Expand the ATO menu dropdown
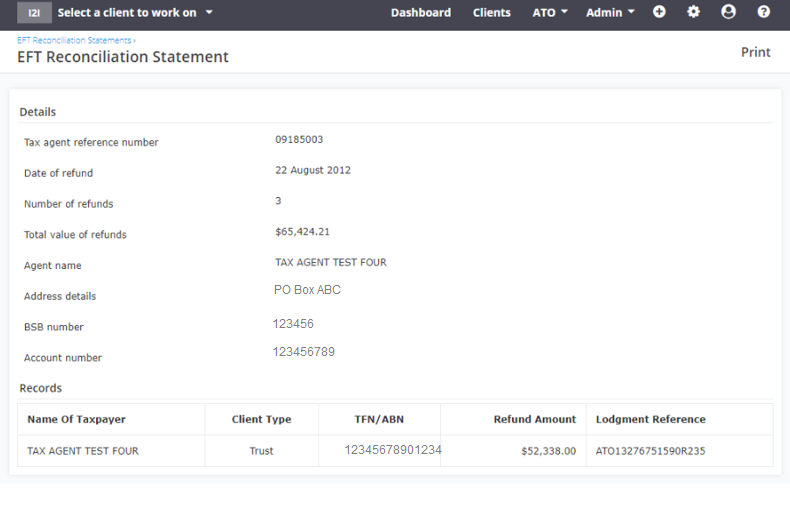The image size is (790, 516). click(x=550, y=13)
